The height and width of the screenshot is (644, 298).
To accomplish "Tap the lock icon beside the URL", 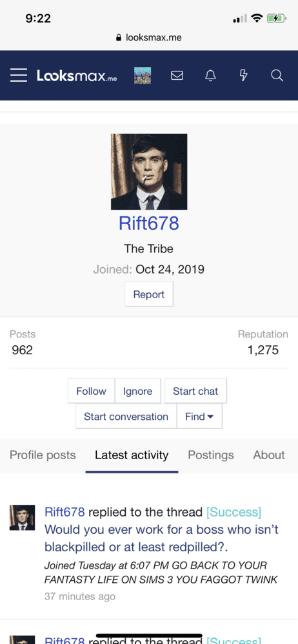I will [x=119, y=38].
